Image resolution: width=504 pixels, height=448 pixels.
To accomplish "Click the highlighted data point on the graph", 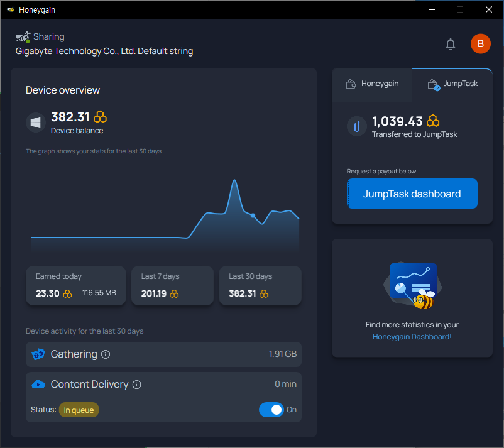I will tap(253, 216).
